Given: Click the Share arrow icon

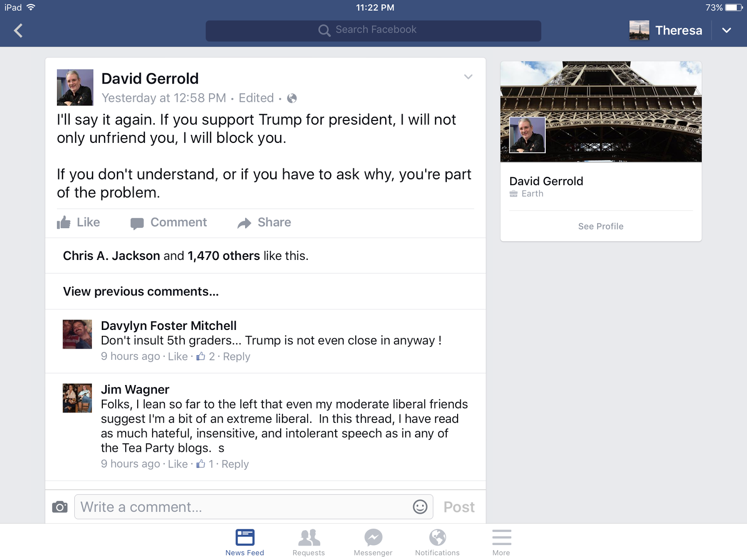Looking at the screenshot, I should click(244, 223).
